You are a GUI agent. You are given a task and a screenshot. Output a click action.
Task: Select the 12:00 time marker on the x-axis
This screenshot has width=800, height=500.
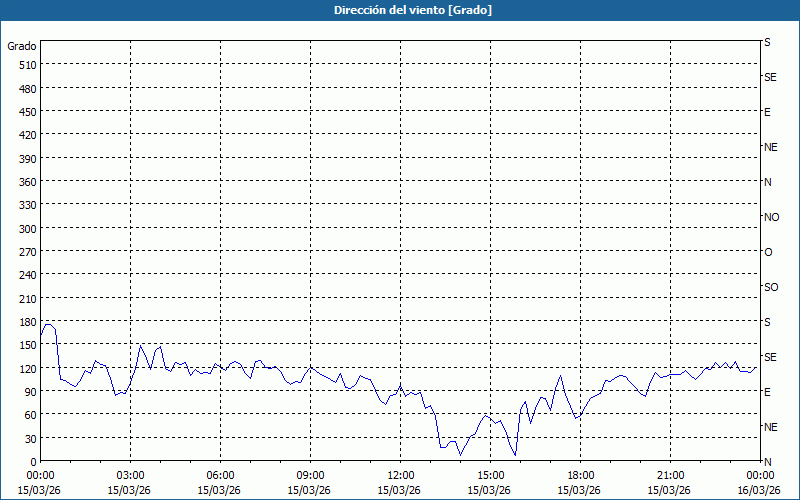click(400, 475)
